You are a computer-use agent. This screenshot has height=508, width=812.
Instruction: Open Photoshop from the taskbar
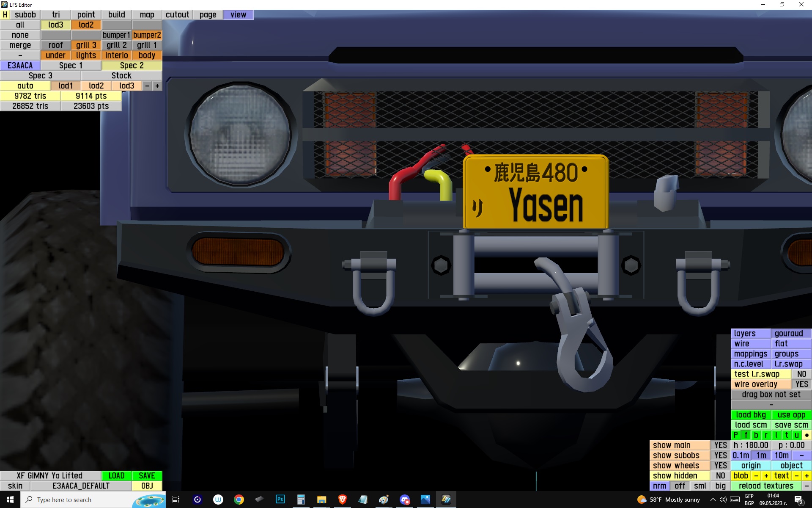pyautogui.click(x=280, y=500)
